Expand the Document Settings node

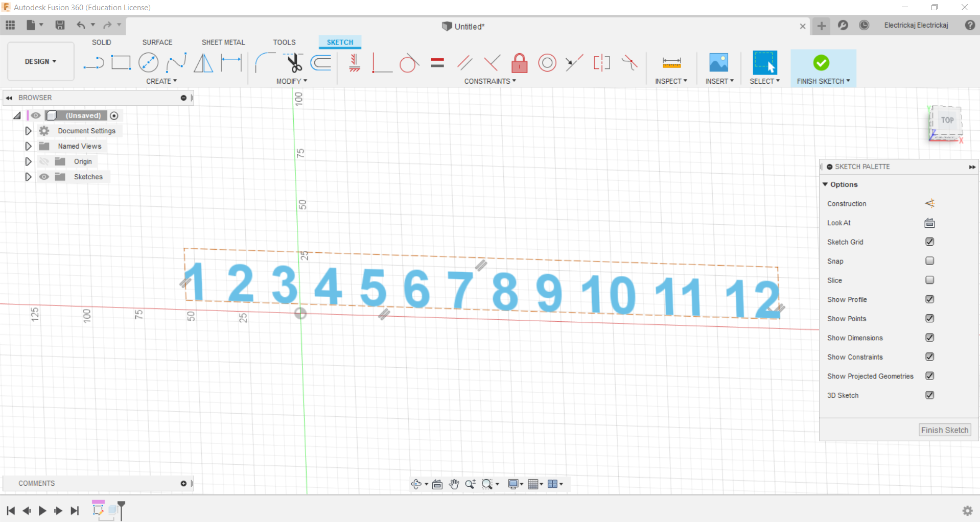pyautogui.click(x=28, y=131)
